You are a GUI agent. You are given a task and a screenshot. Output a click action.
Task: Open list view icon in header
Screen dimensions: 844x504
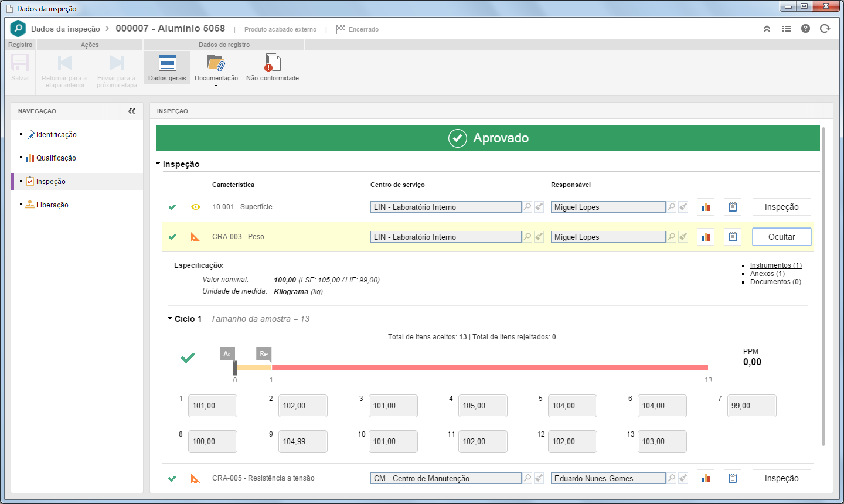tap(786, 29)
